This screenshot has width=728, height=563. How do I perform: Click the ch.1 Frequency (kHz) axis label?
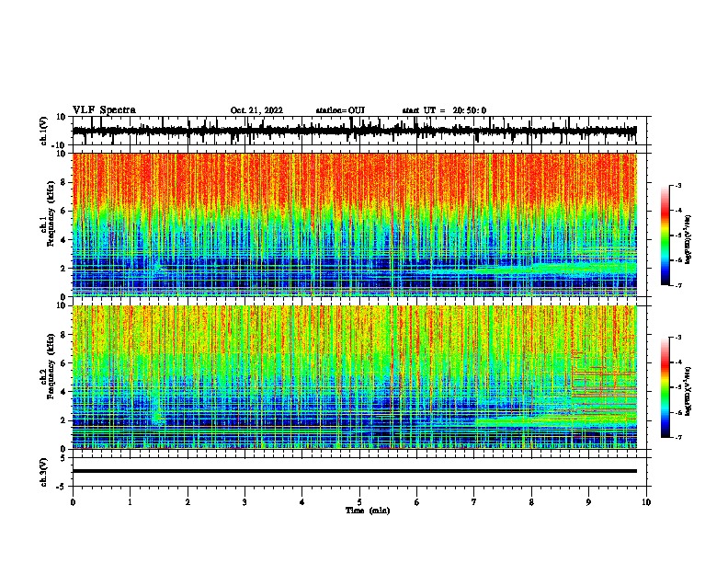(x=48, y=212)
